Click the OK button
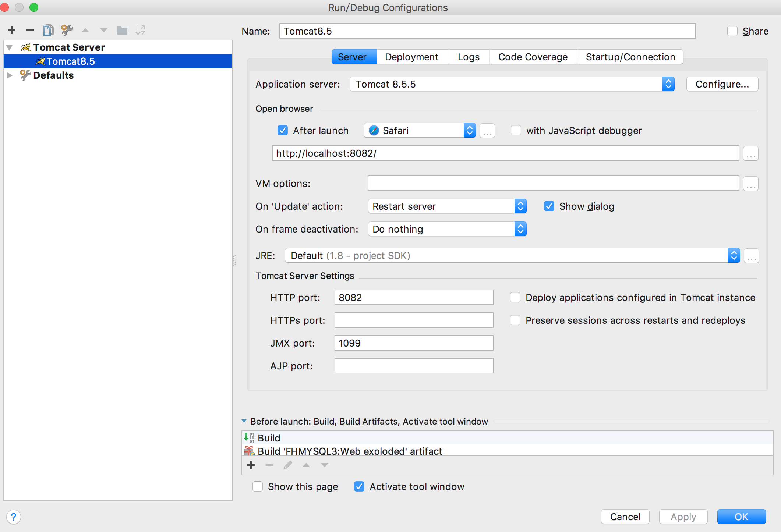 tap(741, 517)
